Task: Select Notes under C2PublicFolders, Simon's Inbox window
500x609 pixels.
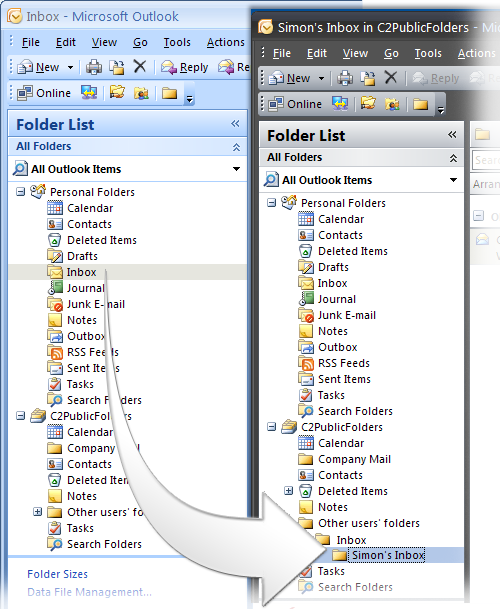Action: tap(323, 507)
